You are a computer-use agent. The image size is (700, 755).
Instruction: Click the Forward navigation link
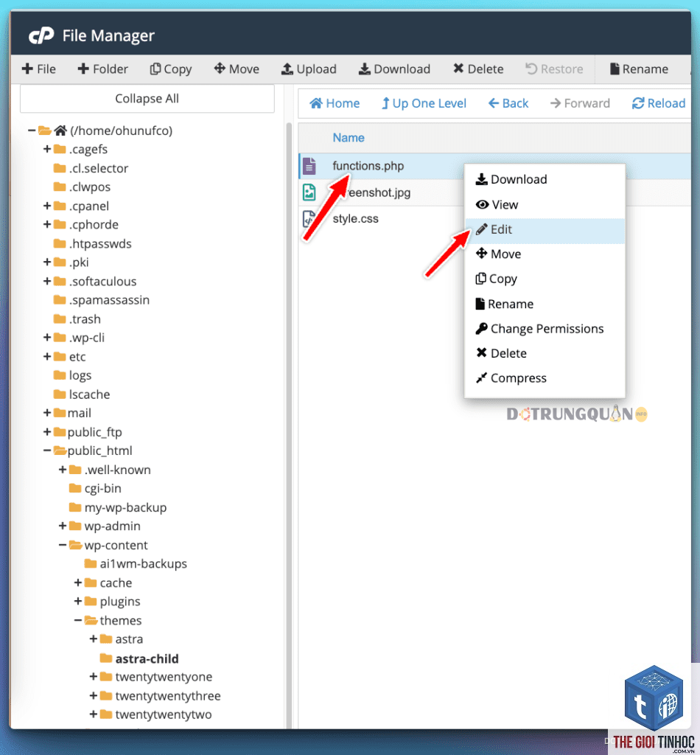[x=580, y=103]
